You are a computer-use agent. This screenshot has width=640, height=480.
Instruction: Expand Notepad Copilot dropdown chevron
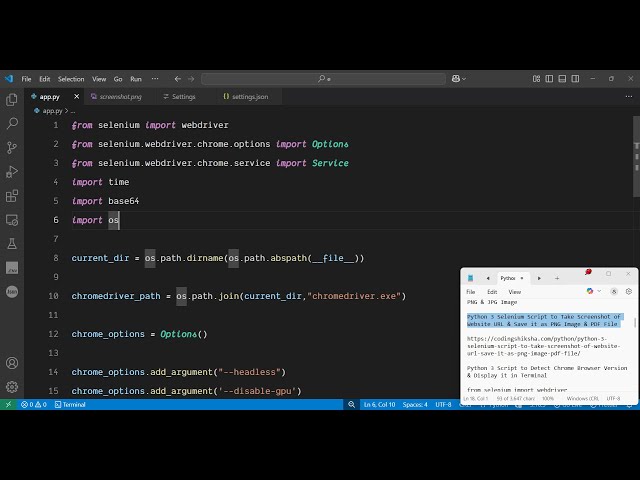point(599,291)
